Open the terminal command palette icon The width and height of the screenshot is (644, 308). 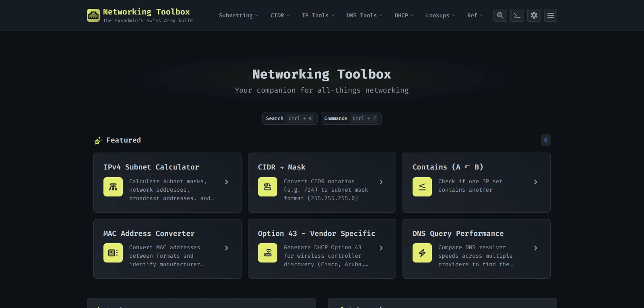pos(517,15)
